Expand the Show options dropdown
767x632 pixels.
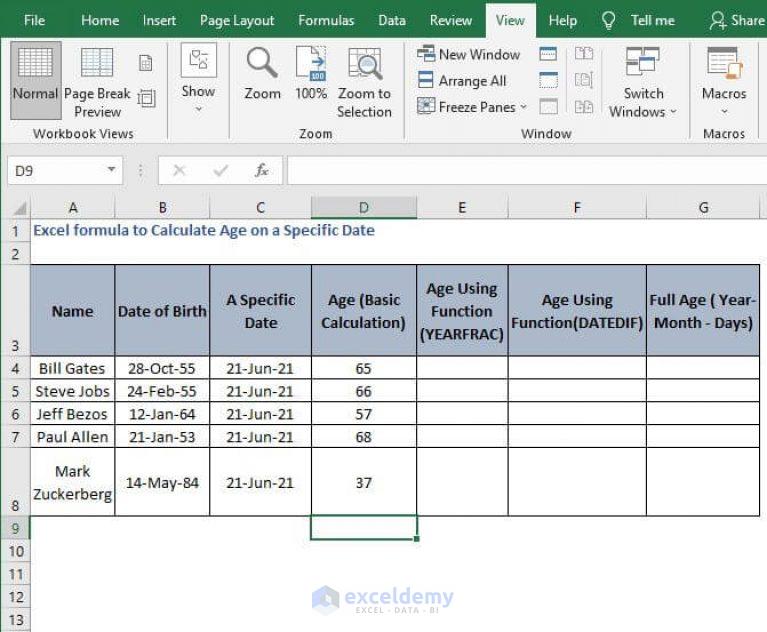198,78
